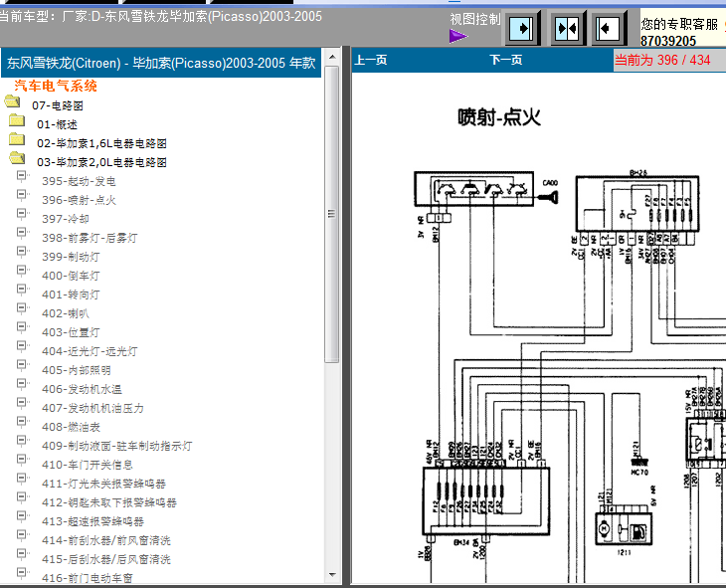Open diagram 407-发动机机油压力
The width and height of the screenshot is (726, 588).
click(x=92, y=408)
